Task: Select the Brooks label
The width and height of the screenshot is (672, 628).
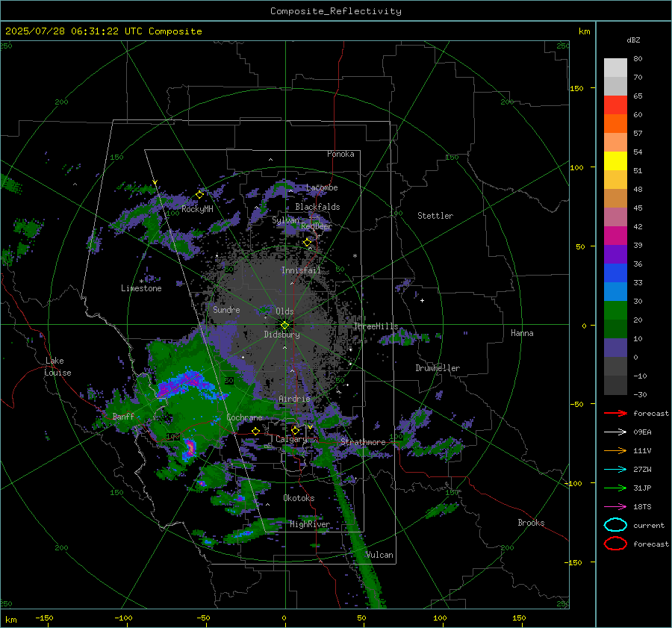Action: [531, 523]
